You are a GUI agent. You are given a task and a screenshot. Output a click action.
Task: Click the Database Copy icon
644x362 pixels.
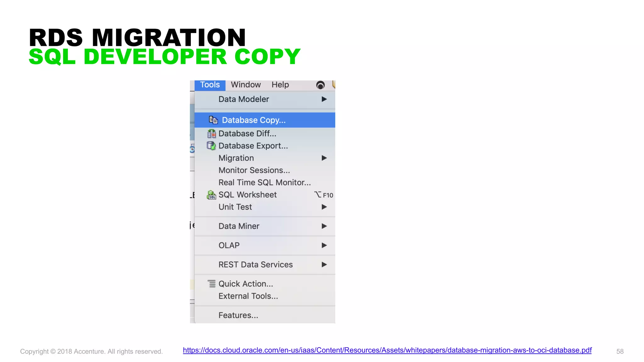point(213,120)
